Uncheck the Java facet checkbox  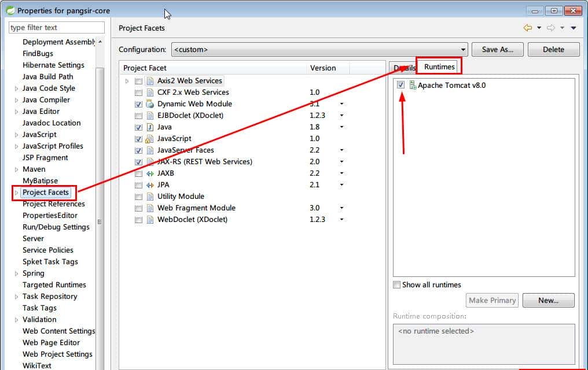tap(139, 128)
